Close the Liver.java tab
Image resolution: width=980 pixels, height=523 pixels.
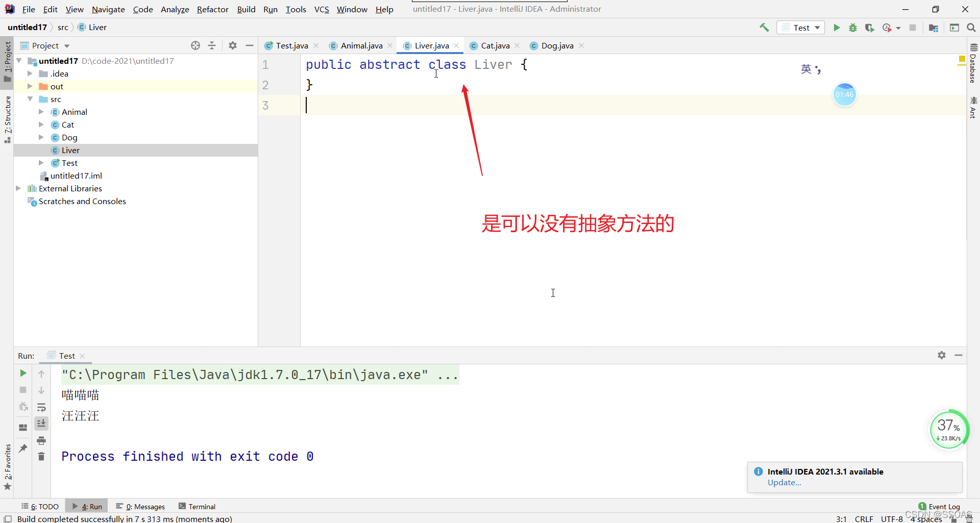pos(456,45)
